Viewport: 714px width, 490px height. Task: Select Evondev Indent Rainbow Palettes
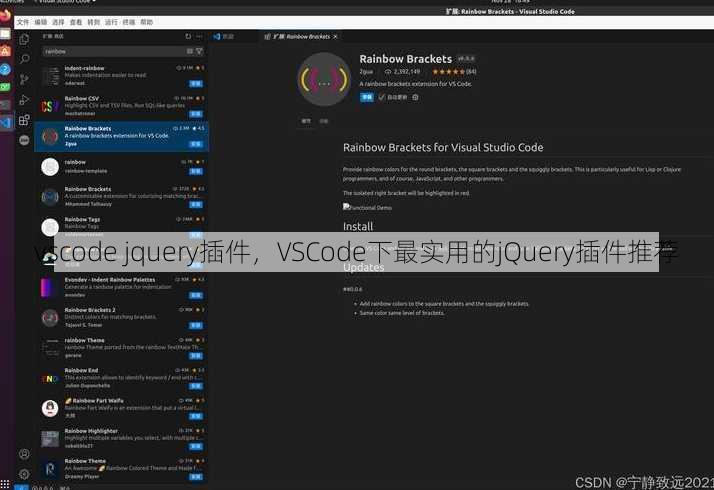pyautogui.click(x=122, y=287)
